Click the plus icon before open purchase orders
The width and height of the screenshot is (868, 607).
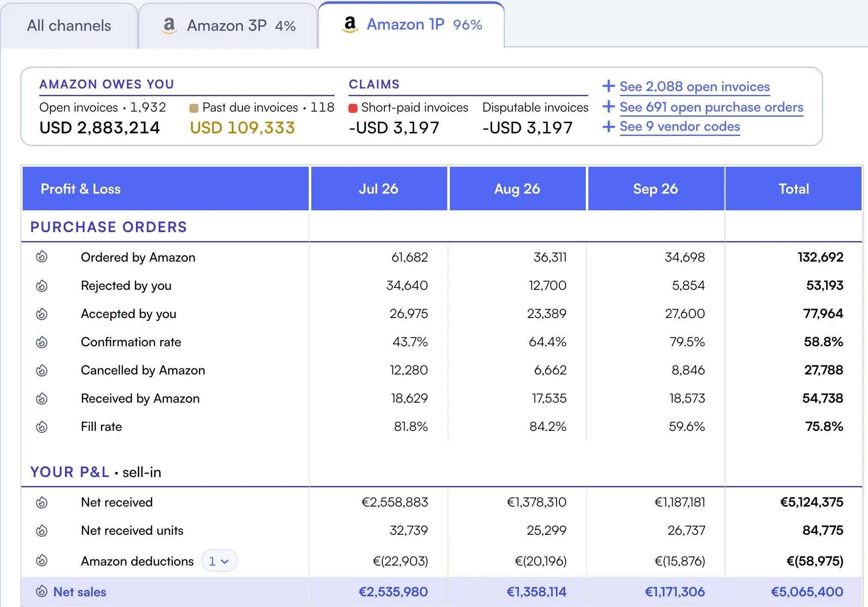click(x=608, y=106)
